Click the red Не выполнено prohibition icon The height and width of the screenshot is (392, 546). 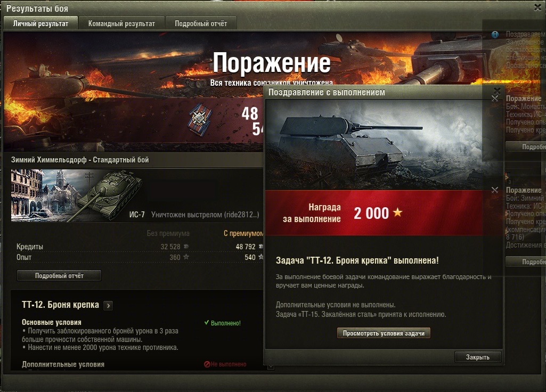[207, 364]
